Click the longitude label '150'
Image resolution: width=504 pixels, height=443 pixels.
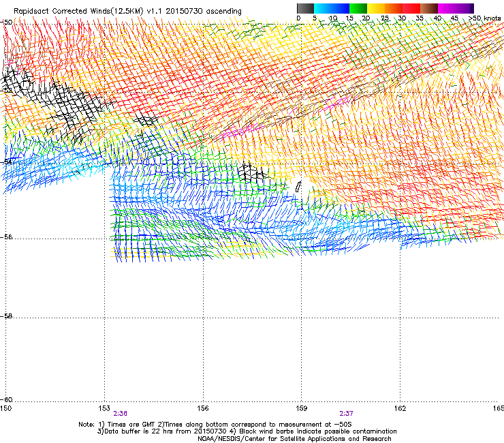pos(5,408)
